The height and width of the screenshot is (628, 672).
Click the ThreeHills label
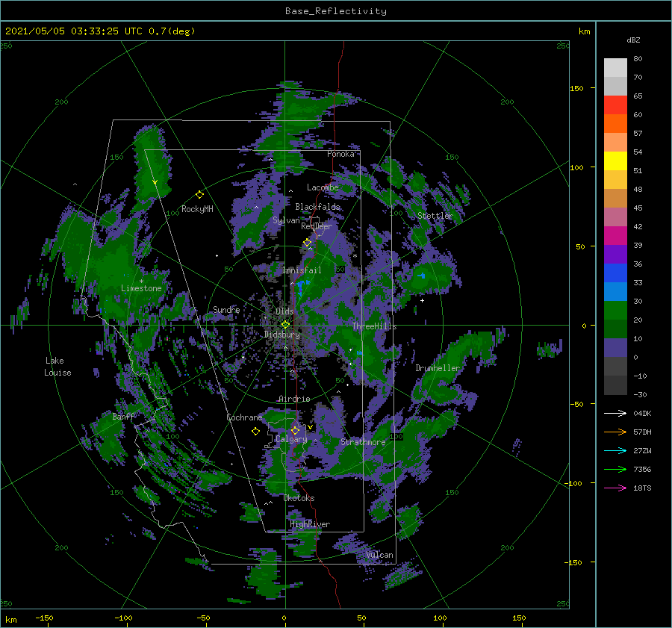[x=374, y=326]
